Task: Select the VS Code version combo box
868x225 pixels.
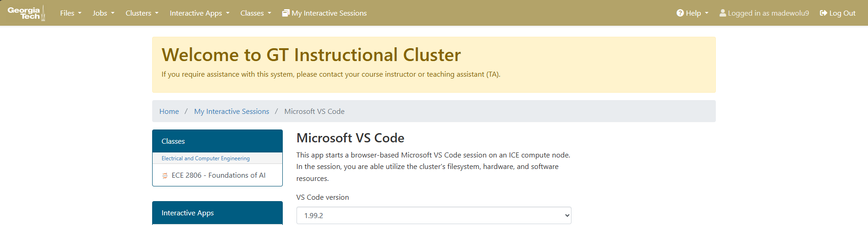Action: pyautogui.click(x=434, y=215)
